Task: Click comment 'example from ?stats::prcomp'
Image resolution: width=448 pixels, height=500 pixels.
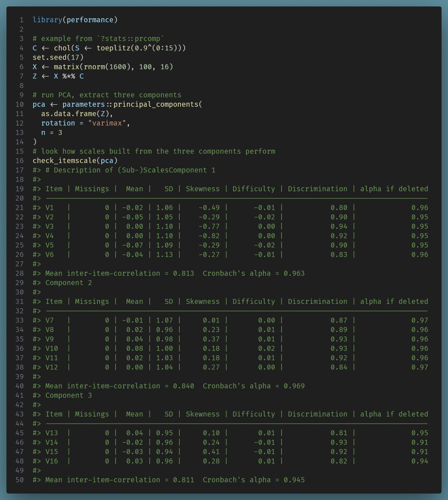Action: coord(98,39)
